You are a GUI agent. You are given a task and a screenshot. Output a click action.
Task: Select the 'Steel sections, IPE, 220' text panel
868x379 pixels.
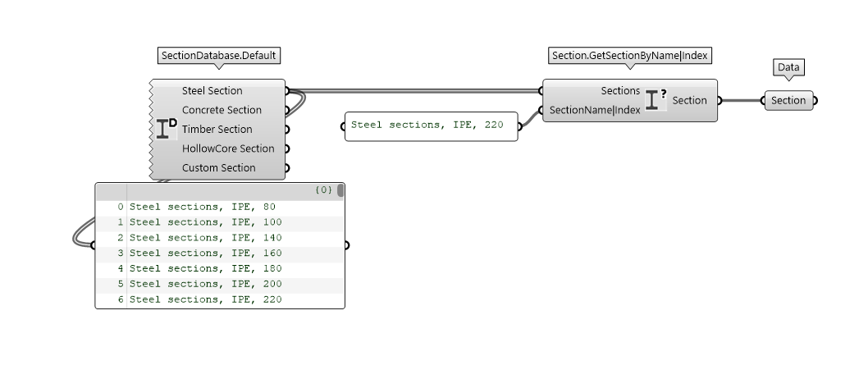(431, 126)
